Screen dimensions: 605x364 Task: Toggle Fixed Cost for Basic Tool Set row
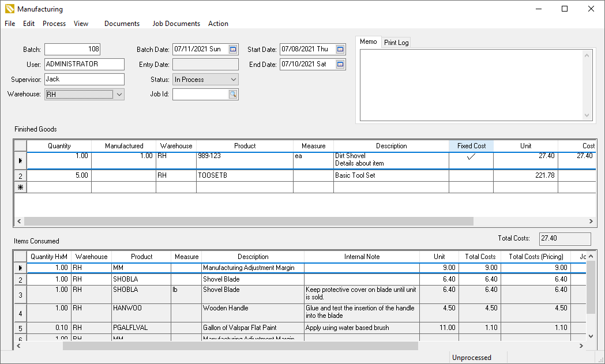(x=471, y=175)
